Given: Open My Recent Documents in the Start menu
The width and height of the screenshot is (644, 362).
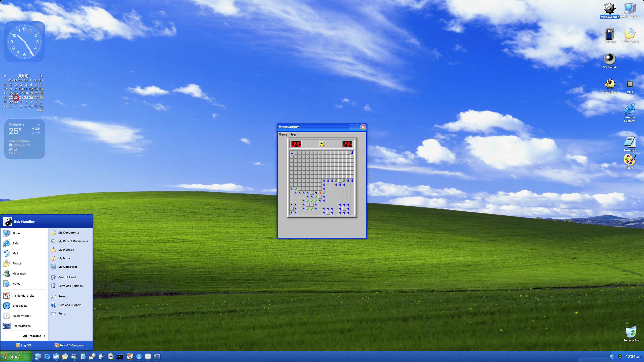Looking at the screenshot, I should point(70,241).
